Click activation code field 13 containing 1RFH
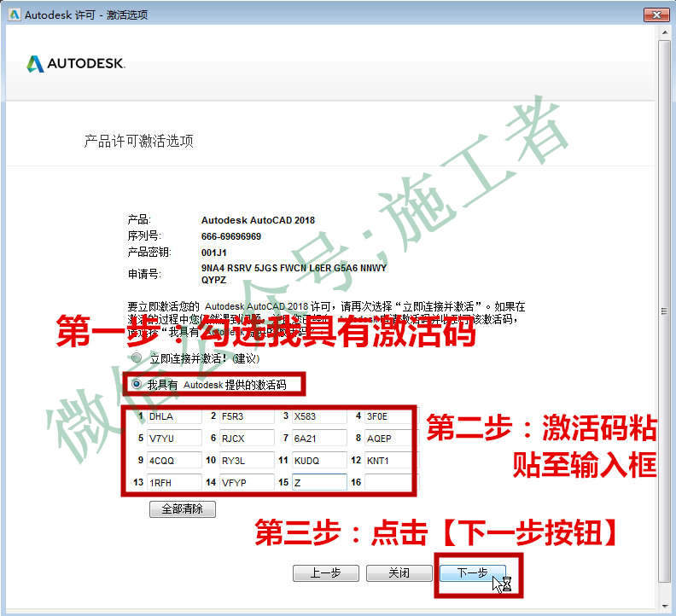 coord(174,482)
